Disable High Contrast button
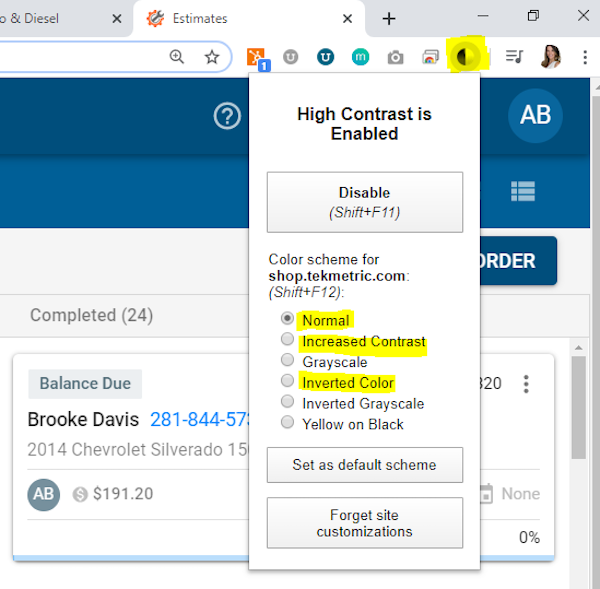The width and height of the screenshot is (600, 589). pyautogui.click(x=365, y=202)
